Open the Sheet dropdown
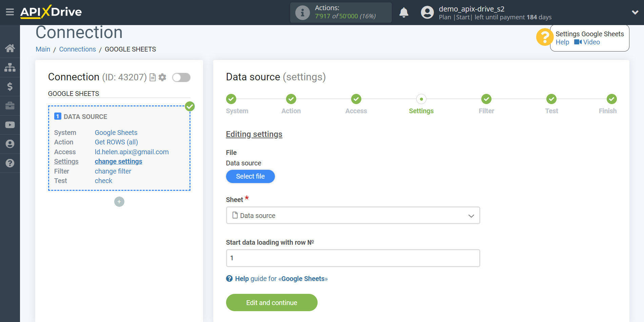 click(353, 215)
